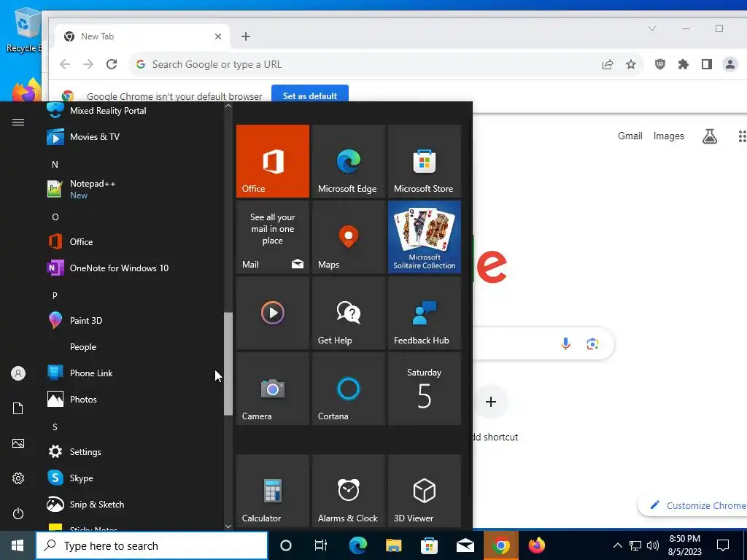Viewport: 747px width, 560px height.
Task: Open the media player tile with play icon
Action: (x=273, y=313)
